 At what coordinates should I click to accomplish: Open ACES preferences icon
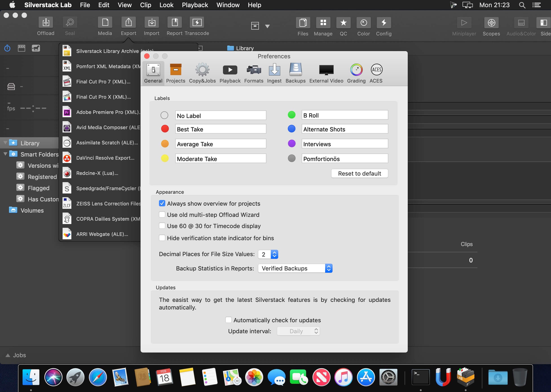tap(376, 70)
